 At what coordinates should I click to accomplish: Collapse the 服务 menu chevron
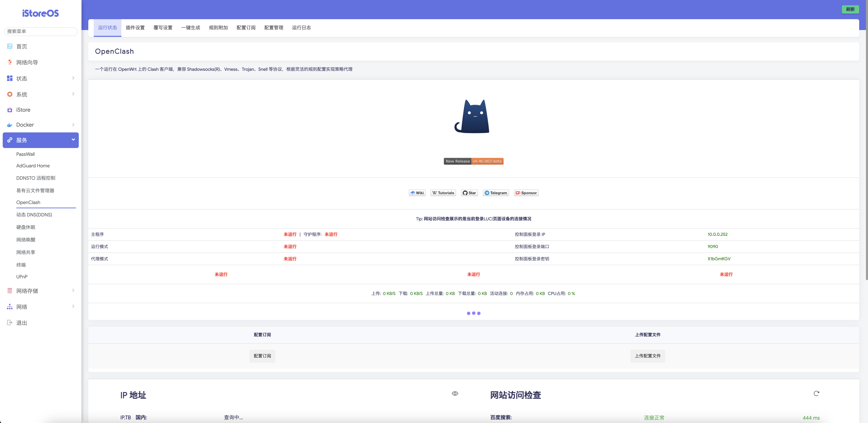73,139
